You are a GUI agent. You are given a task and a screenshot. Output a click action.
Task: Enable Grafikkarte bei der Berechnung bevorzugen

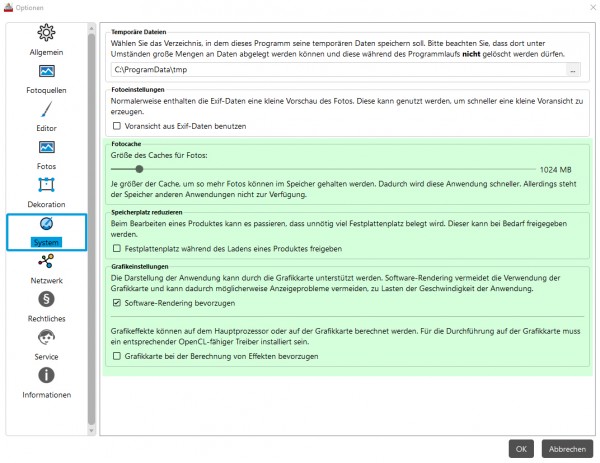[x=117, y=356]
